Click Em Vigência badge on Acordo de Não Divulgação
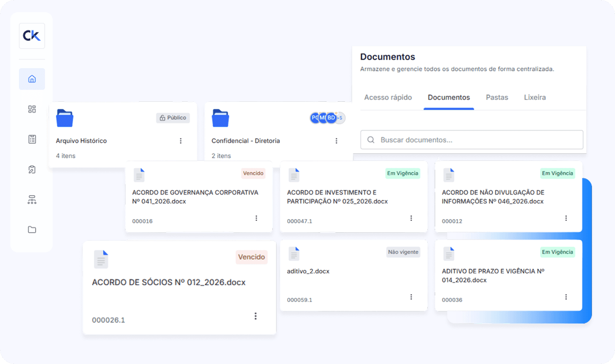This screenshot has width=615, height=364. coord(557,173)
